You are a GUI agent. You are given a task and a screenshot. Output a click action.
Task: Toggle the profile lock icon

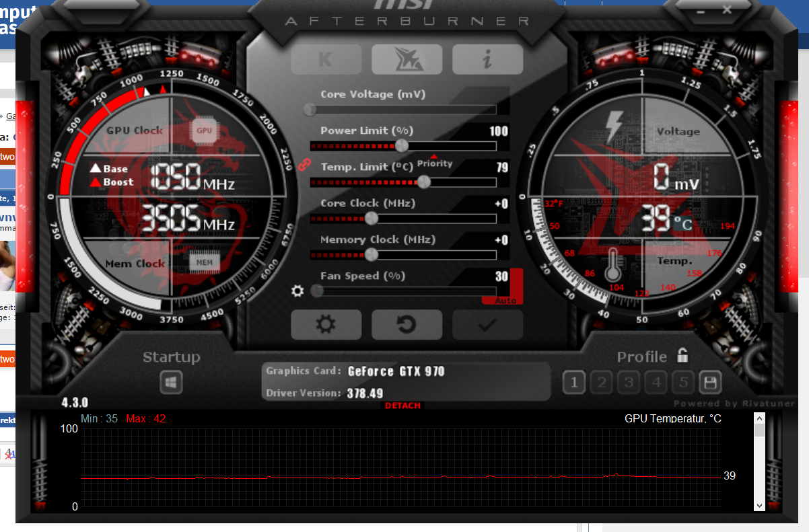(682, 355)
